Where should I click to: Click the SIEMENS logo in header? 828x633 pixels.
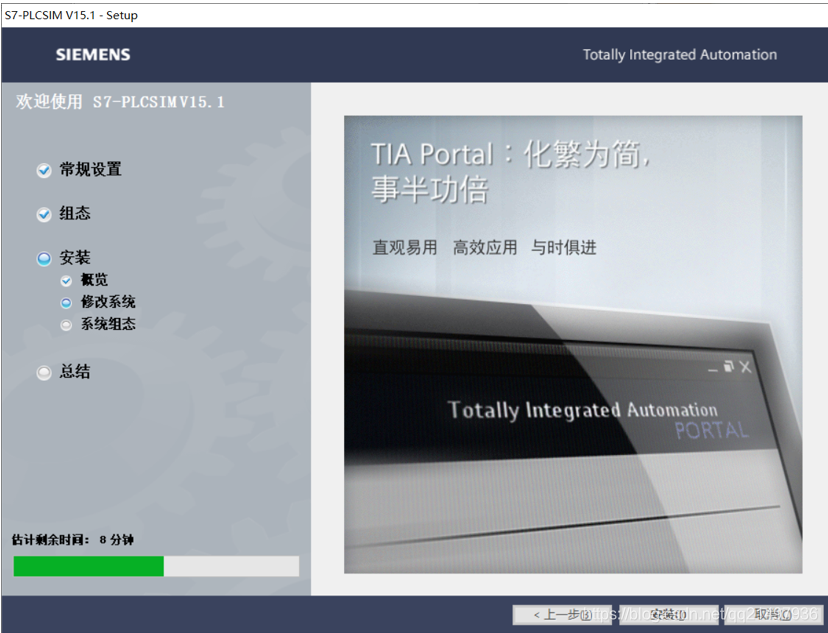[x=93, y=55]
